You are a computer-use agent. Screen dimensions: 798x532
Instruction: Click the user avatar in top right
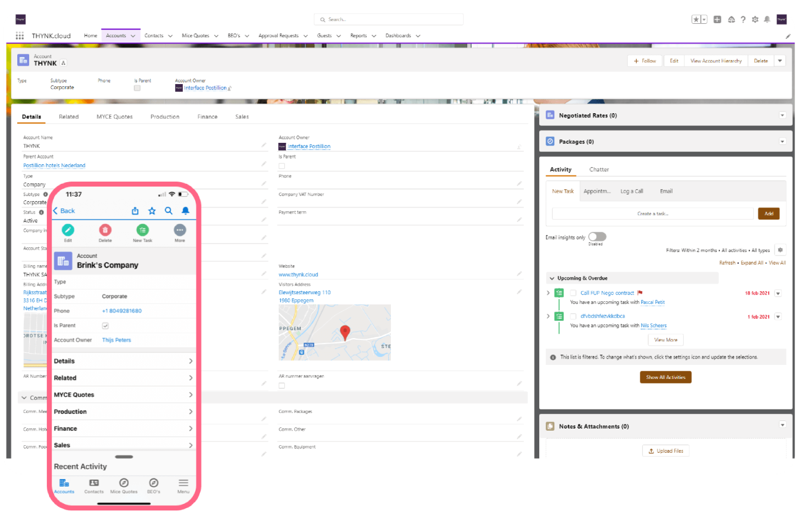[x=781, y=19]
